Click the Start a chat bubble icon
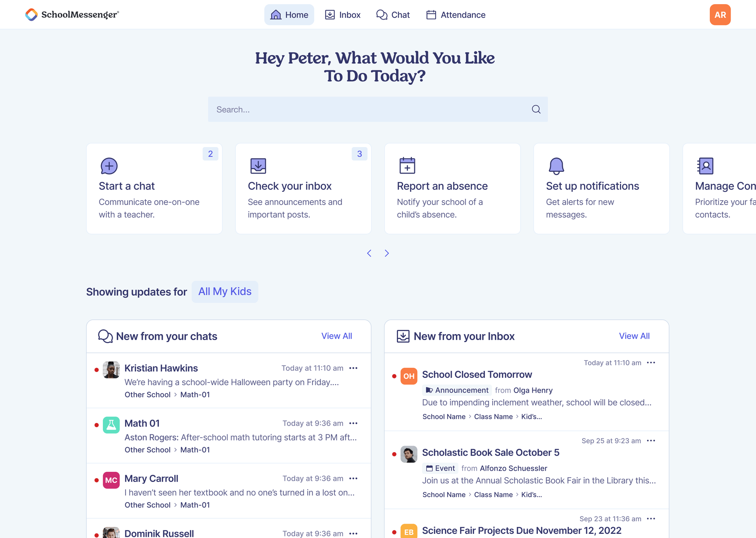Viewport: 756px width, 538px height. (108, 166)
